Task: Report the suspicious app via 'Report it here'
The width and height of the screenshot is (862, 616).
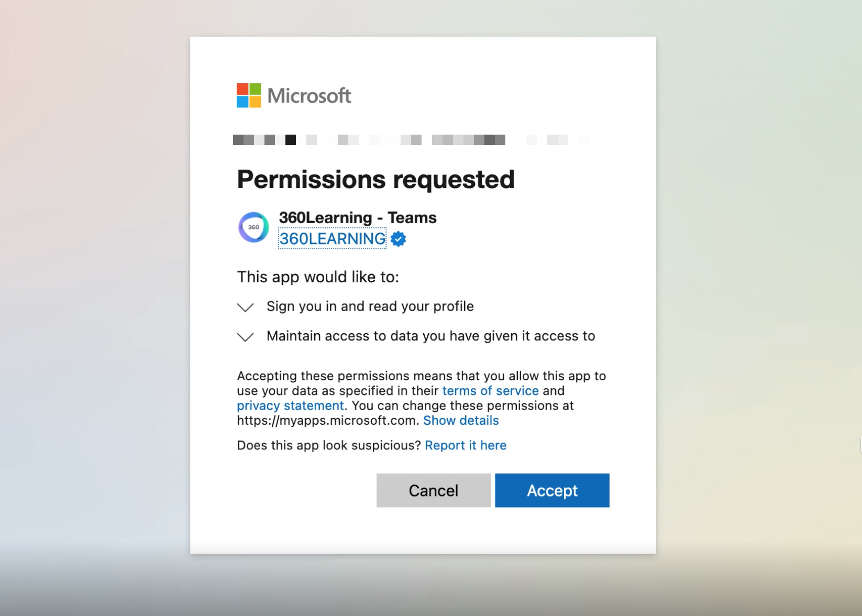Action: [x=466, y=445]
